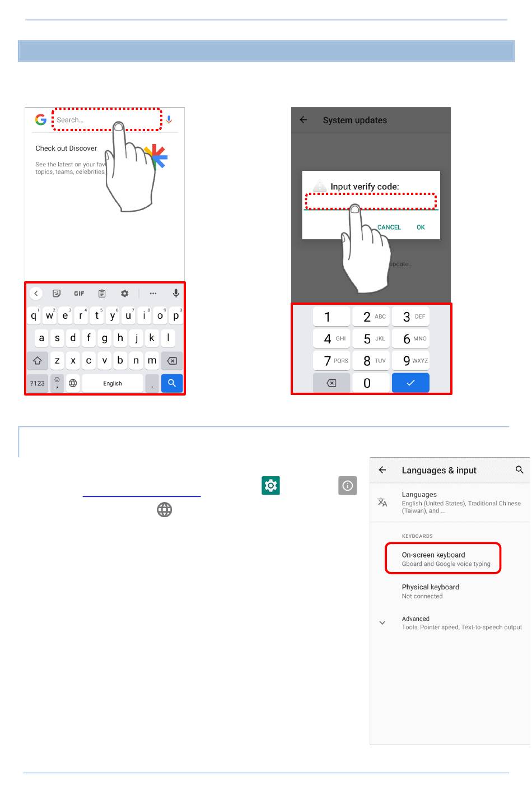Switch to ?123 symbols keyboard

[x=38, y=383]
